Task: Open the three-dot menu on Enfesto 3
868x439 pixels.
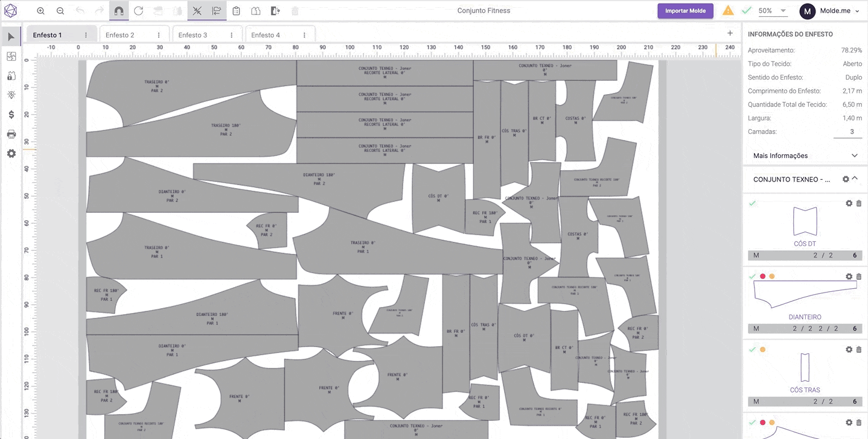Action: point(231,35)
